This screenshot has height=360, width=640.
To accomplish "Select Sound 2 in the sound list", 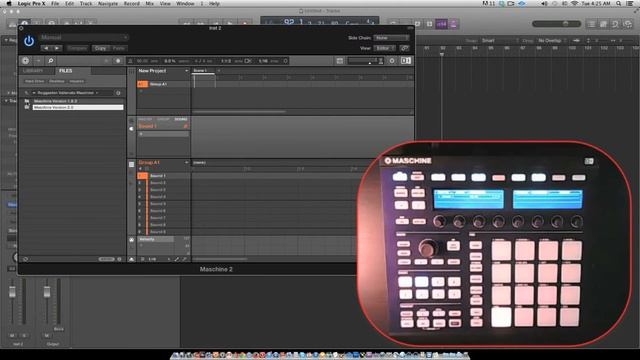I will click(x=158, y=183).
